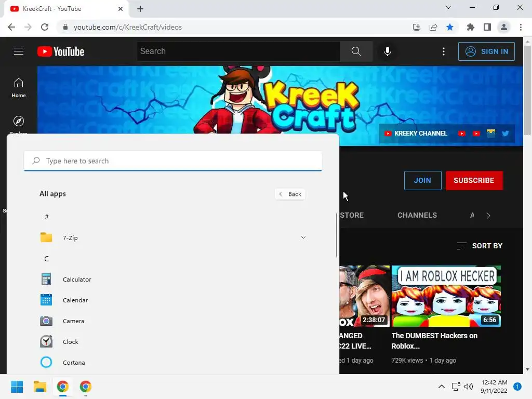The image size is (532, 399).
Task: Click Windows Start button on taskbar
Action: (17, 387)
